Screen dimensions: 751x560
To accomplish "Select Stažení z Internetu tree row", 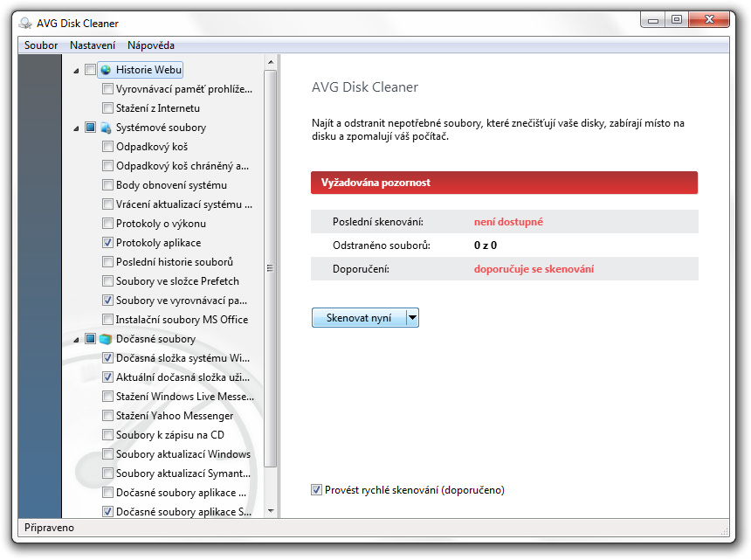I will [158, 108].
